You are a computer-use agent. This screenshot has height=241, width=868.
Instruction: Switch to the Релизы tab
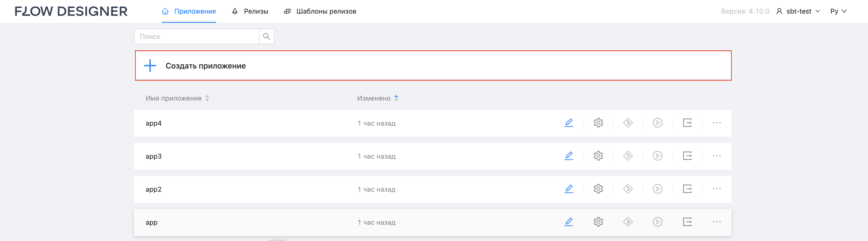pyautogui.click(x=250, y=11)
